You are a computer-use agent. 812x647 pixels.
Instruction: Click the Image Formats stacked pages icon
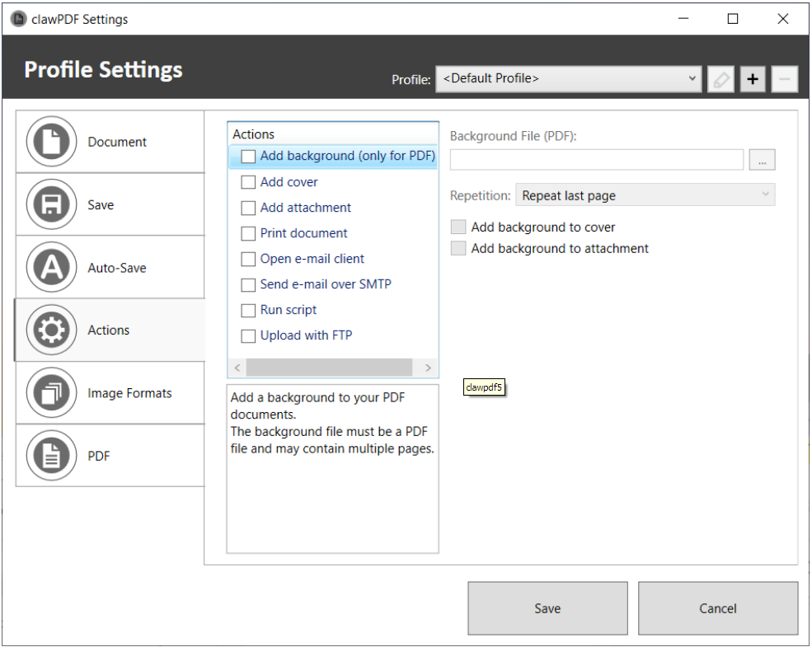coord(51,393)
